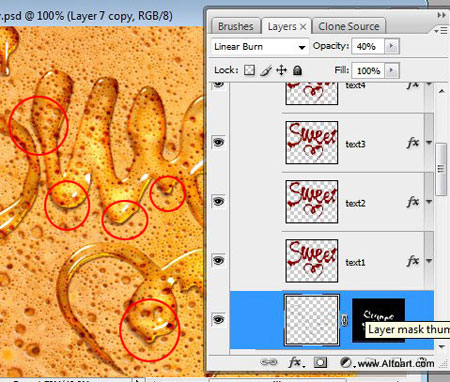Hide the text1 layer
The width and height of the screenshot is (450, 382).
click(218, 260)
